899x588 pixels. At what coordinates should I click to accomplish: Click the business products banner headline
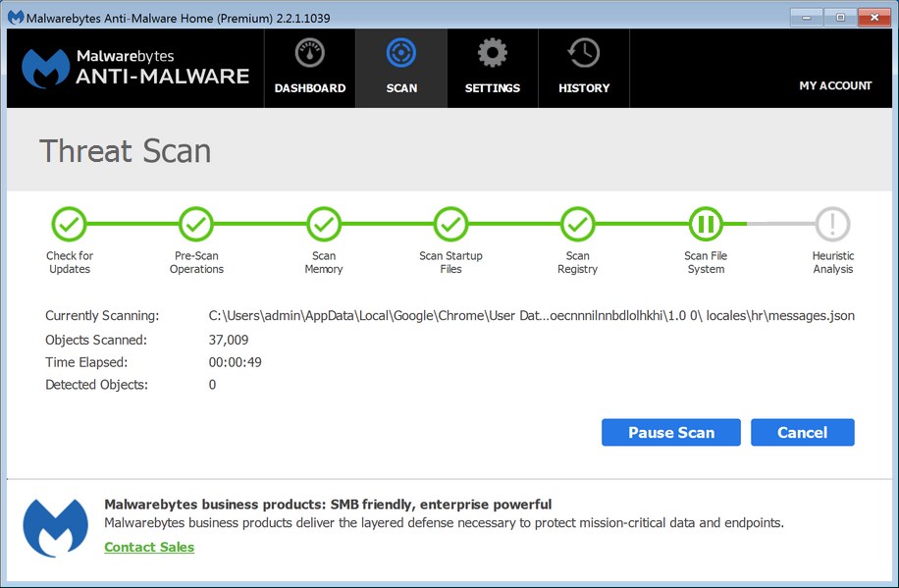pyautogui.click(x=328, y=505)
